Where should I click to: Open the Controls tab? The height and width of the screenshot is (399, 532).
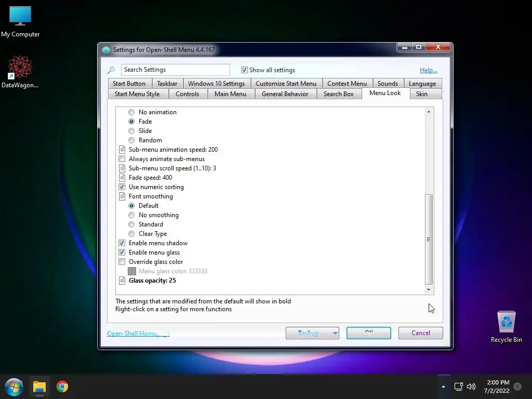[187, 94]
